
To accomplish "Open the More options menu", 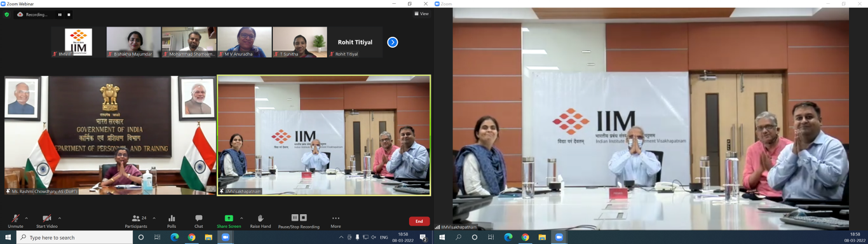I will coord(336,220).
